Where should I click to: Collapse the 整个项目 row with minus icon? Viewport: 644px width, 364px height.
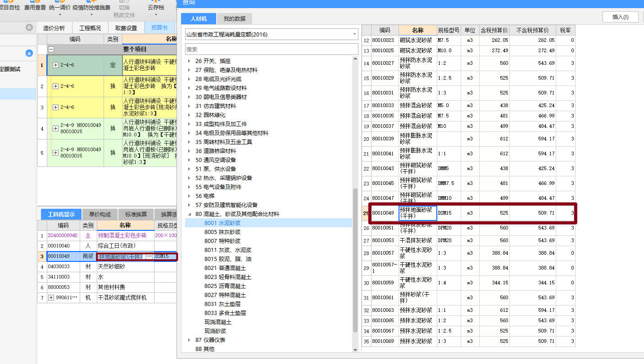pos(51,49)
